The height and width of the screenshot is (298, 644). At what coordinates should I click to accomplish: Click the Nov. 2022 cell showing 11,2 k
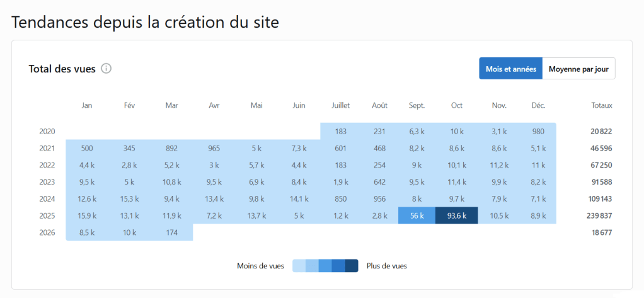499,165
